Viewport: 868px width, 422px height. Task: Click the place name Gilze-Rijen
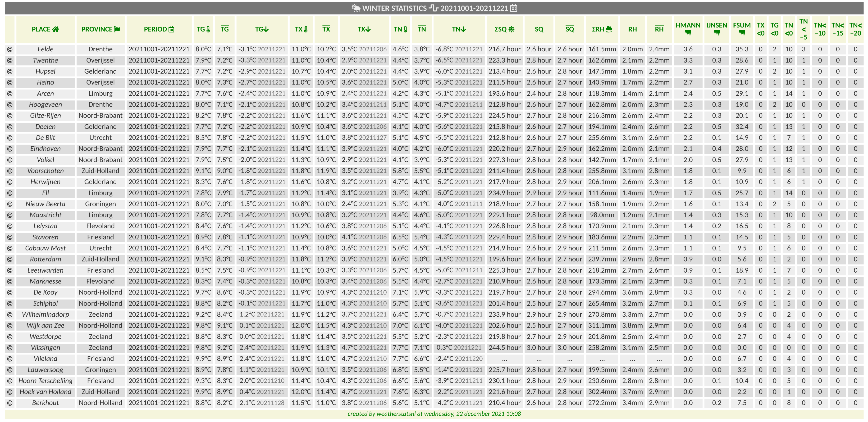pyautogui.click(x=46, y=115)
